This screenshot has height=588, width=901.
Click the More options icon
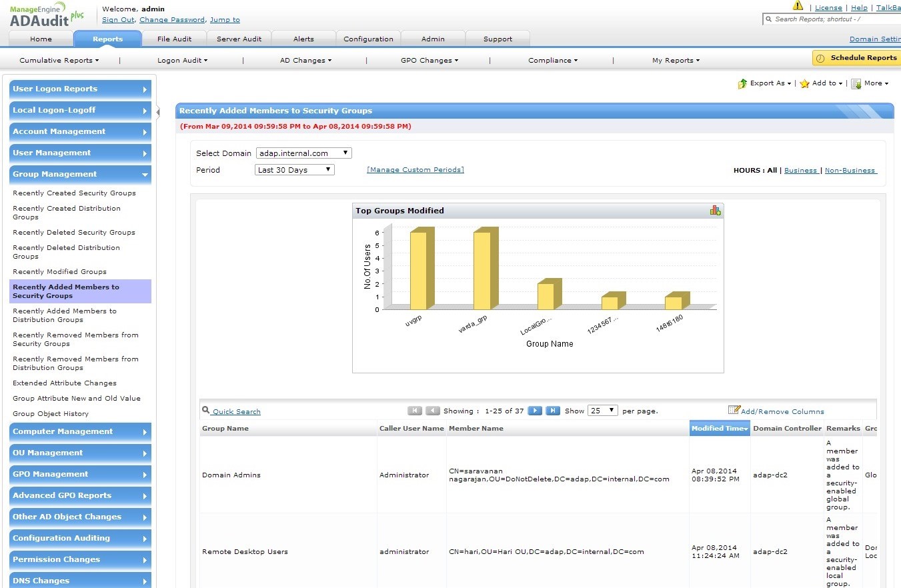(x=856, y=84)
